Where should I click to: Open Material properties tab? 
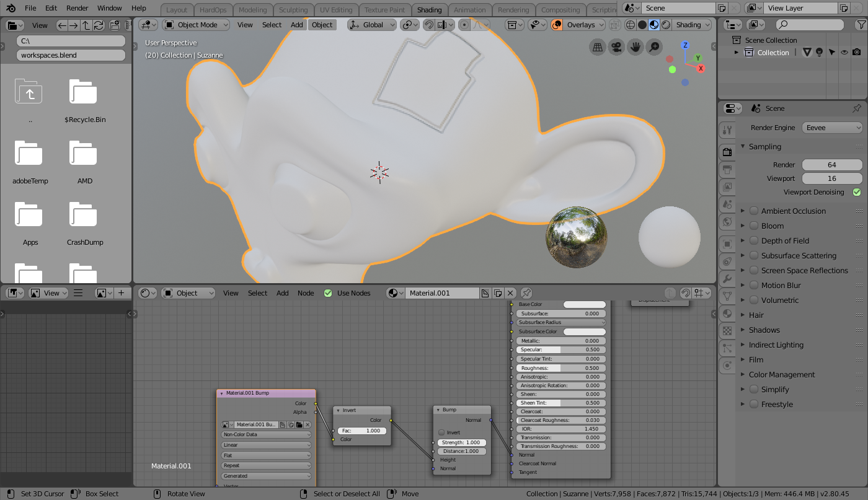click(x=727, y=314)
